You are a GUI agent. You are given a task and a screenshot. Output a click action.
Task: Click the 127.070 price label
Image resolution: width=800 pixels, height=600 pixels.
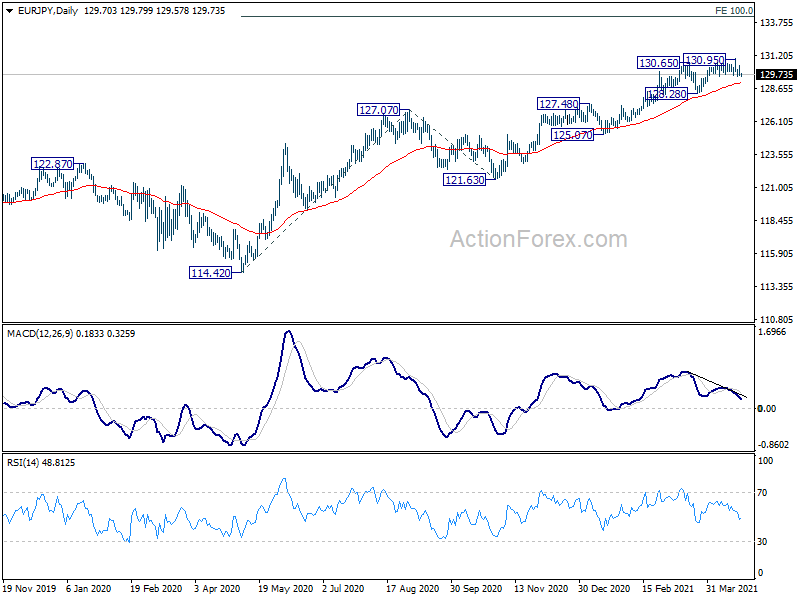pyautogui.click(x=379, y=110)
